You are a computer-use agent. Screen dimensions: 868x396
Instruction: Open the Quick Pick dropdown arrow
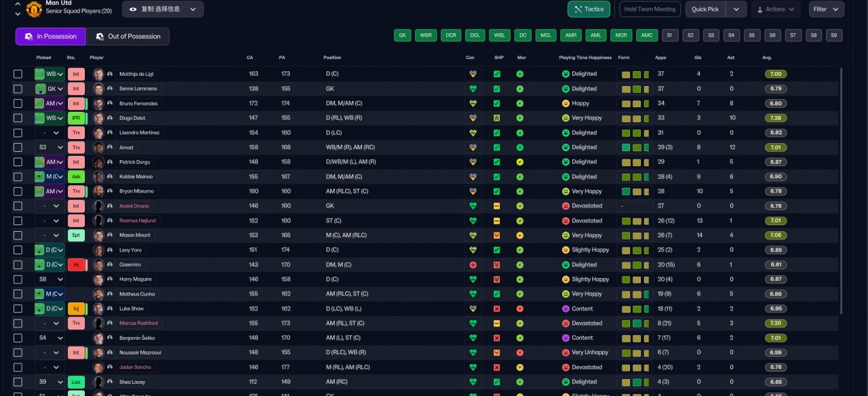tap(736, 9)
